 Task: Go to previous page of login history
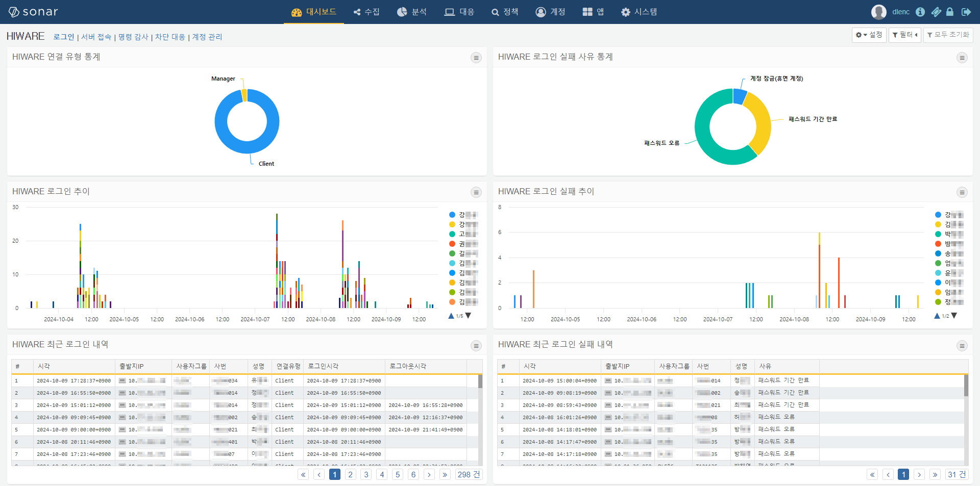coord(319,474)
